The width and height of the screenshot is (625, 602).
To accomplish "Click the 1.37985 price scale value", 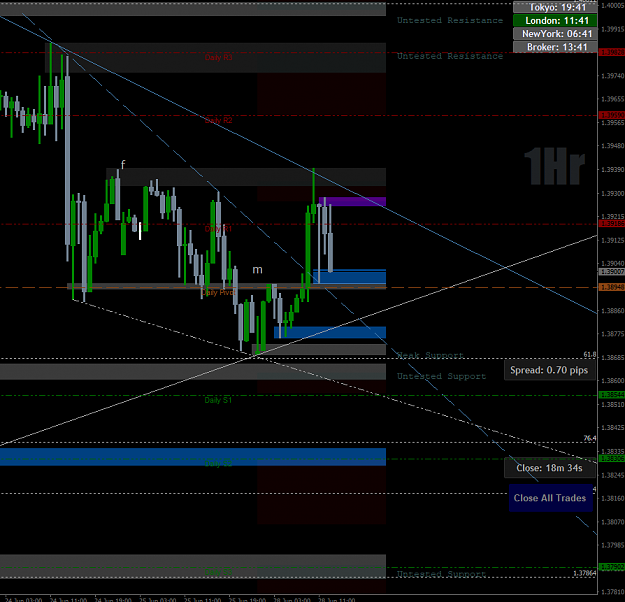I will (x=613, y=545).
